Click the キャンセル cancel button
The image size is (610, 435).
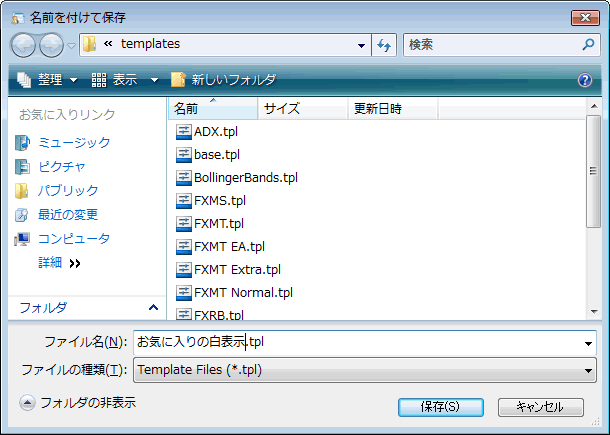540,407
